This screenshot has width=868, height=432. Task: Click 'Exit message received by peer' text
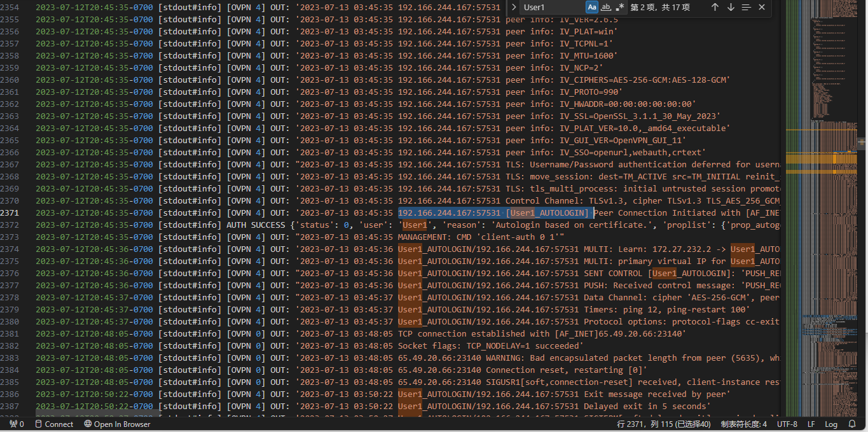click(x=654, y=394)
